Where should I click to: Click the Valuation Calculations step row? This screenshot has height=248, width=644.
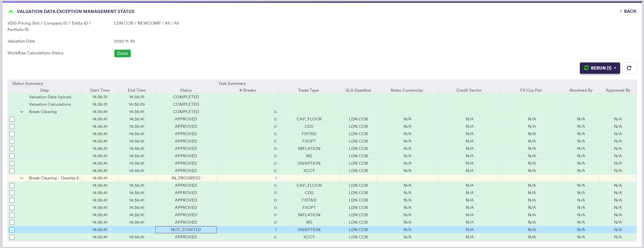tap(50, 104)
